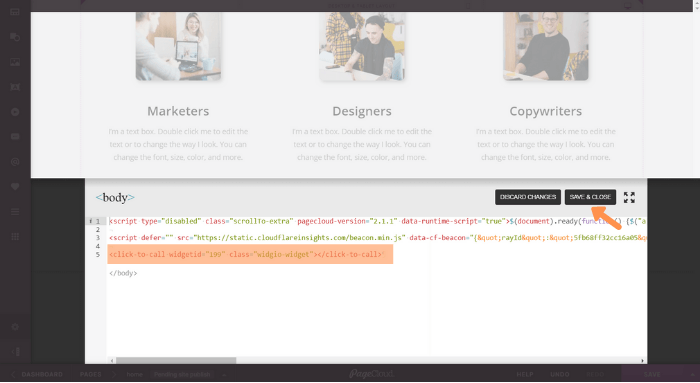Click the PageCloud logo in bottom bar
700x383 pixels.
(371, 374)
